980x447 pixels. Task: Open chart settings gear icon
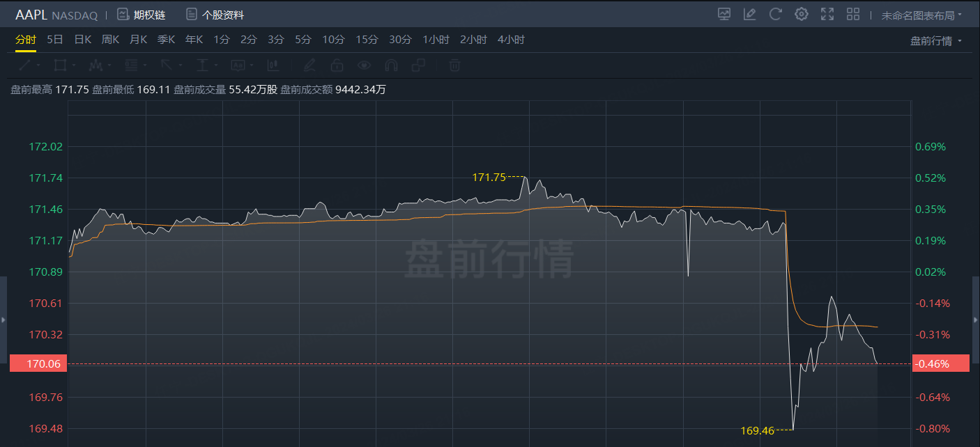pos(802,14)
